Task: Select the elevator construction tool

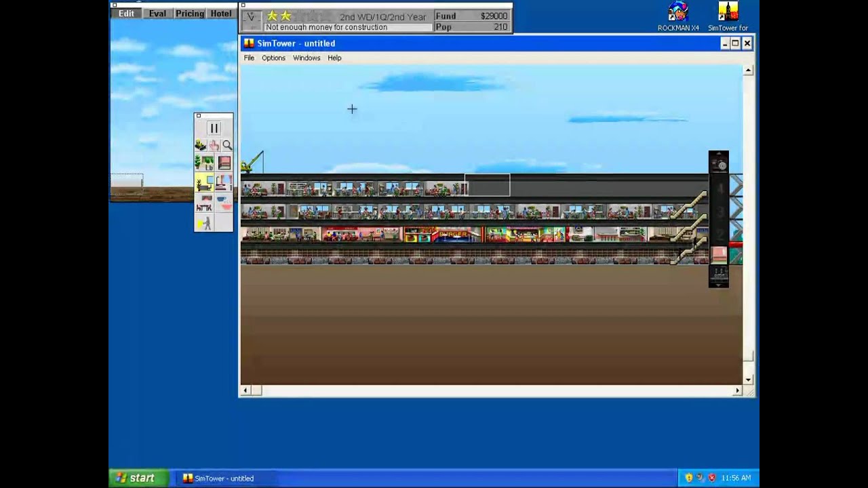Action: click(224, 163)
